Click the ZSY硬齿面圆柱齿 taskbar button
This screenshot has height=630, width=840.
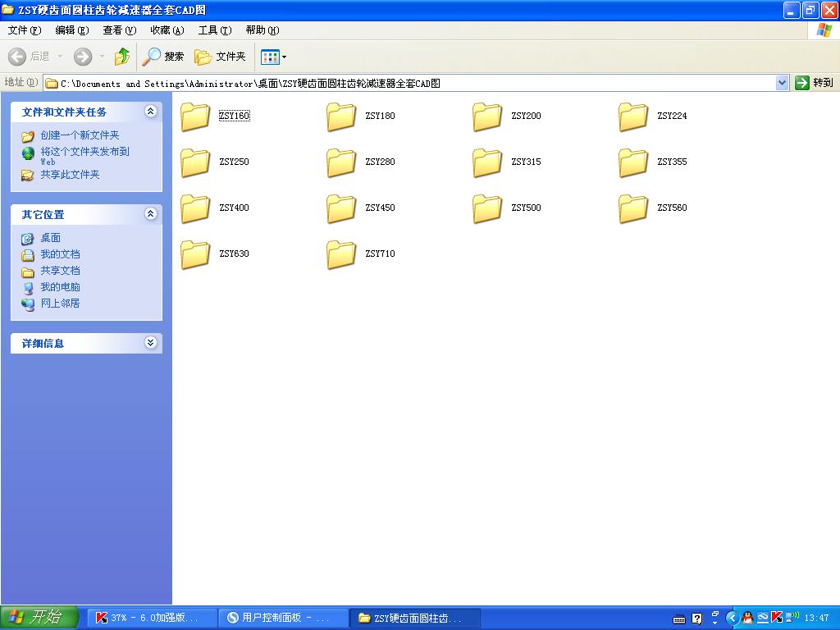tap(415, 618)
